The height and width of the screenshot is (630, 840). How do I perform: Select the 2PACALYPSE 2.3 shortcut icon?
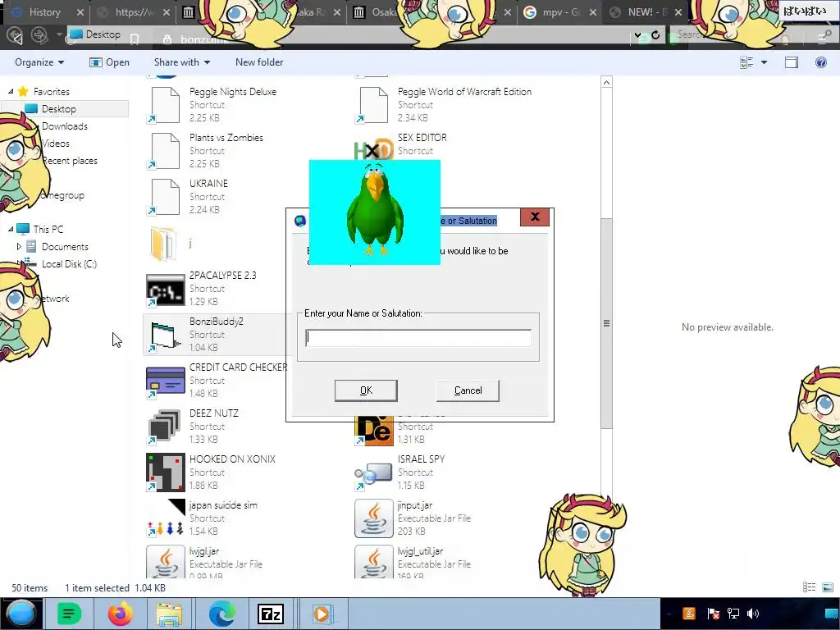165,290
